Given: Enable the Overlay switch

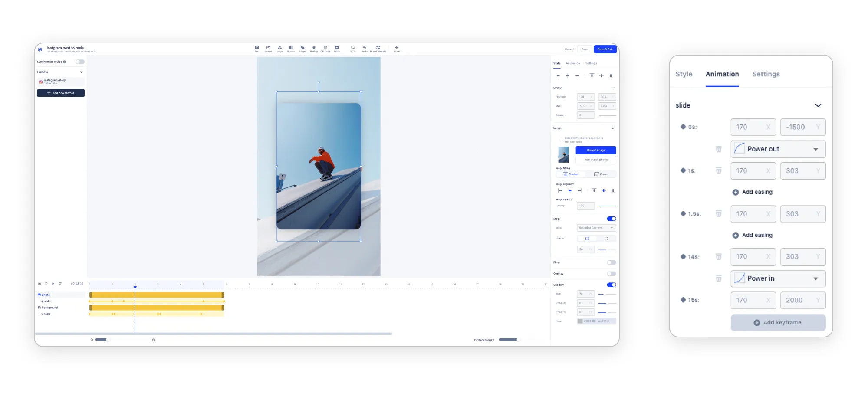Looking at the screenshot, I should [x=612, y=274].
